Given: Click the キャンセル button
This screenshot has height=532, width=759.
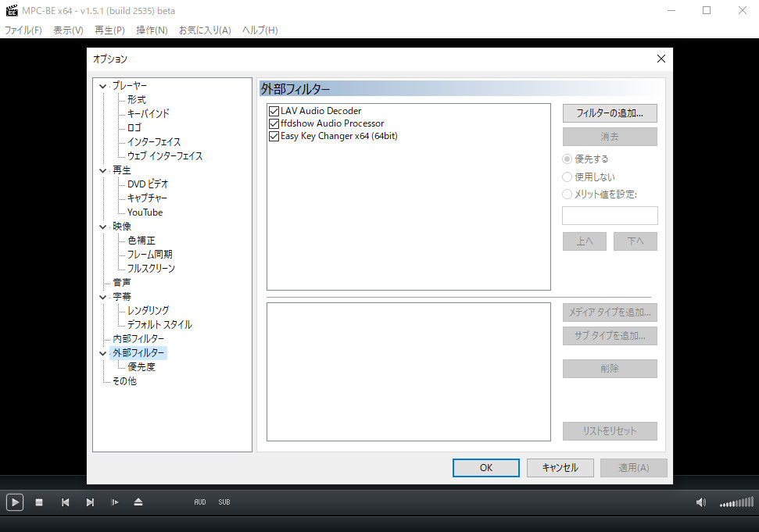Looking at the screenshot, I should click(x=560, y=468).
